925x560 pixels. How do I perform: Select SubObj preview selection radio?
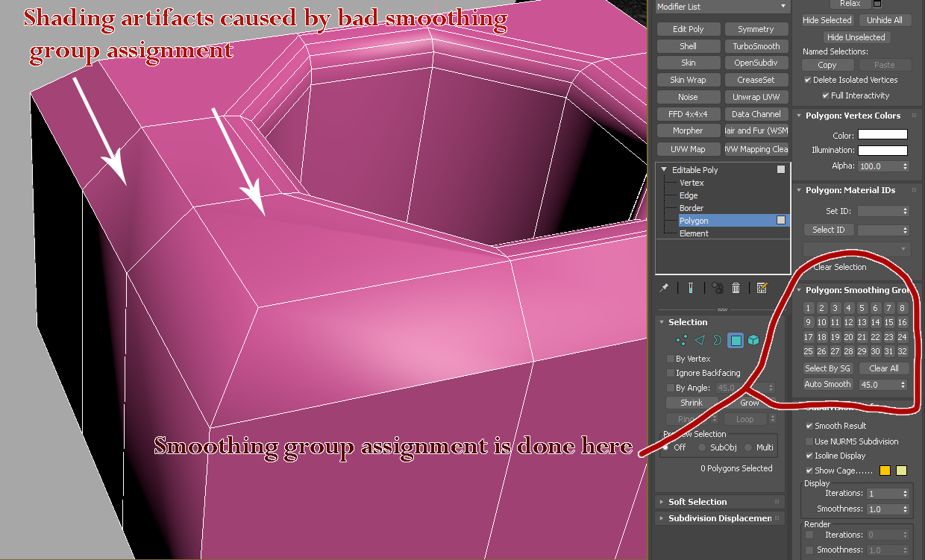(703, 447)
